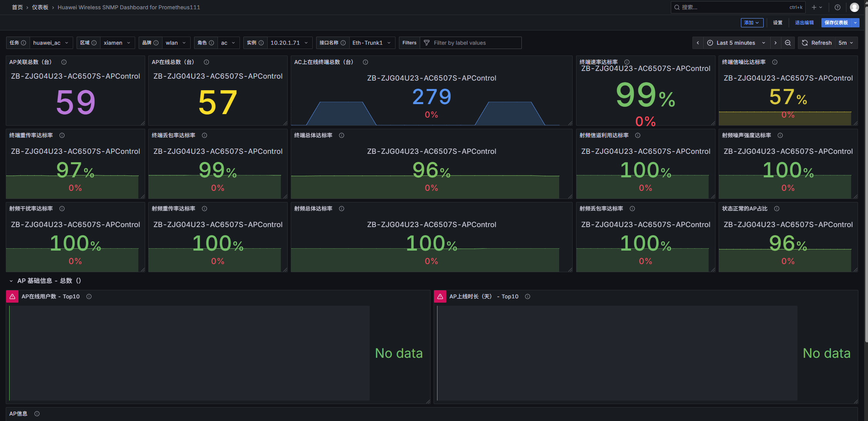
Task: Shift time range backward arrow
Action: [x=698, y=43]
